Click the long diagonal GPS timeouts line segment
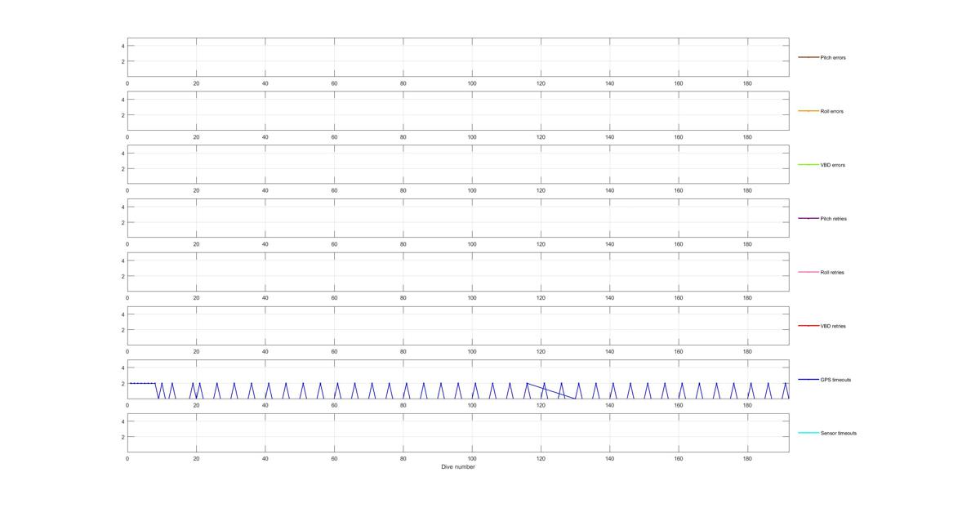Image resolution: width=980 pixels, height=508 pixels. (551, 390)
